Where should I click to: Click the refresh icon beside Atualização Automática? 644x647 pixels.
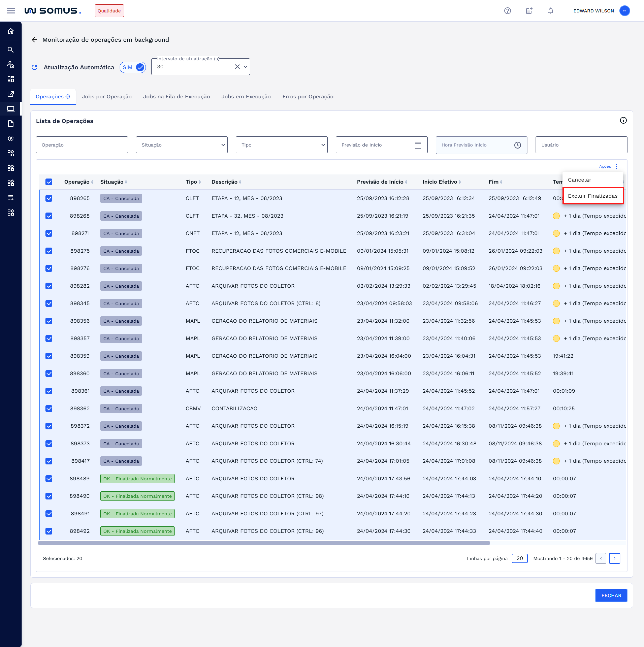34,67
